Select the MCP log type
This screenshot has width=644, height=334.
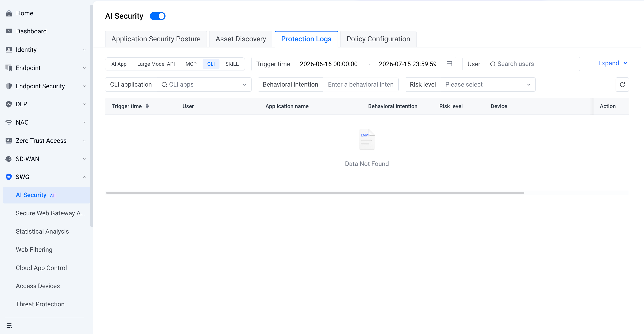191,64
